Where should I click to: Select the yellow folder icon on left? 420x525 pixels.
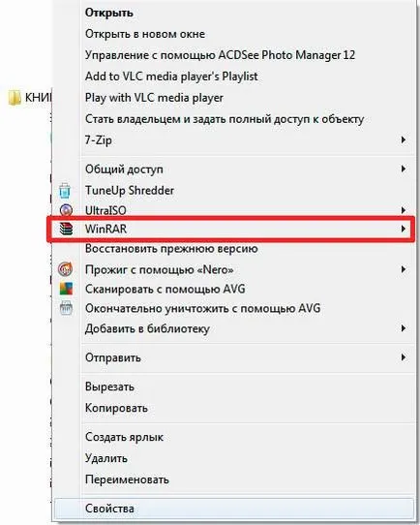[x=15, y=98]
